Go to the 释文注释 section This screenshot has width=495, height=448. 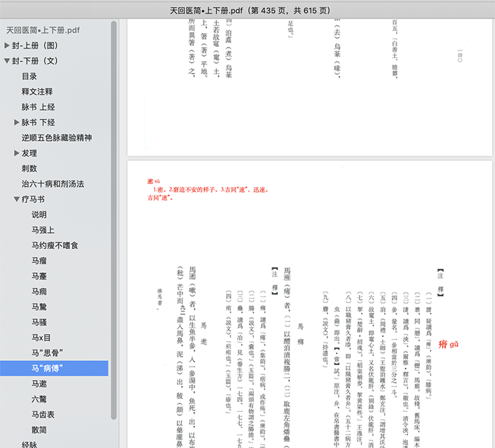pos(37,91)
